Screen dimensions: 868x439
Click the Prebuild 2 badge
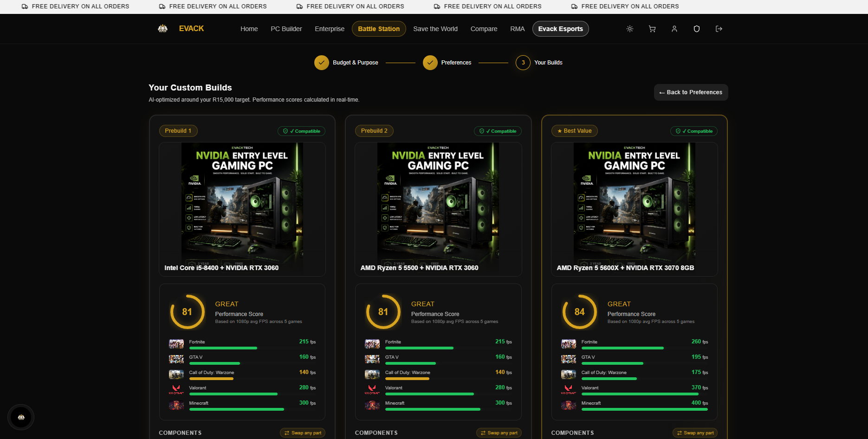coord(374,131)
